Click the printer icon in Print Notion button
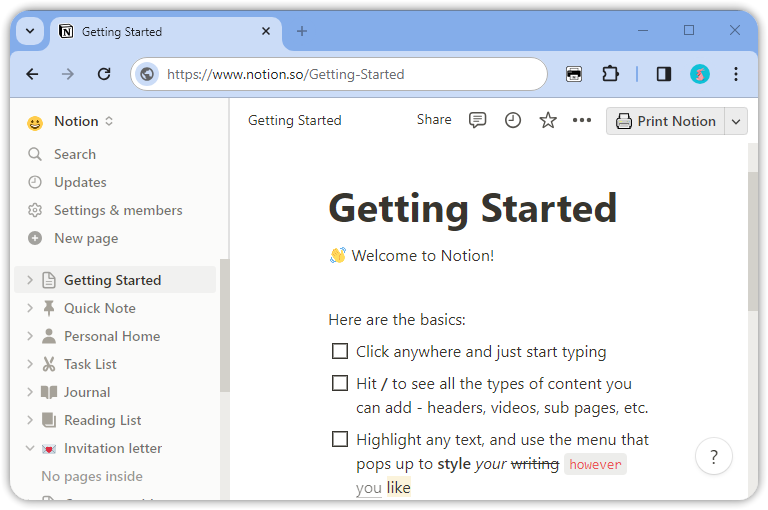The image size is (768, 510). [624, 121]
